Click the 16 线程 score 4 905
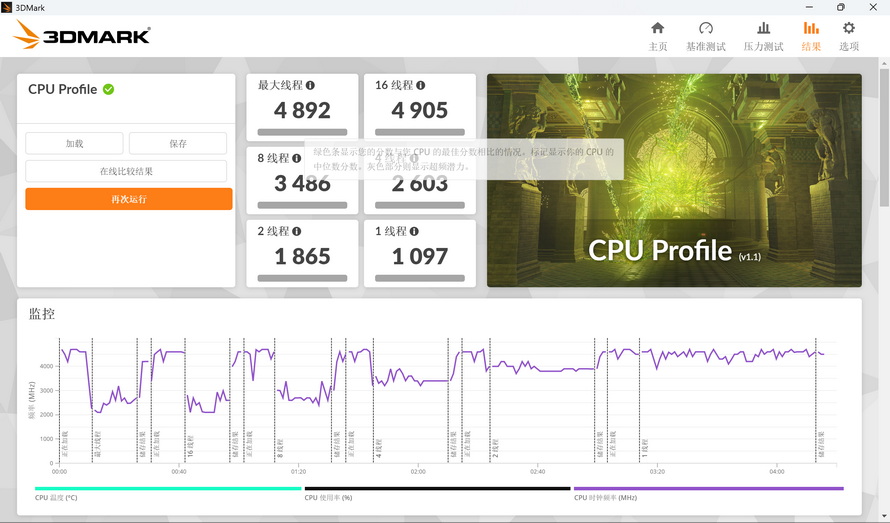 419,110
